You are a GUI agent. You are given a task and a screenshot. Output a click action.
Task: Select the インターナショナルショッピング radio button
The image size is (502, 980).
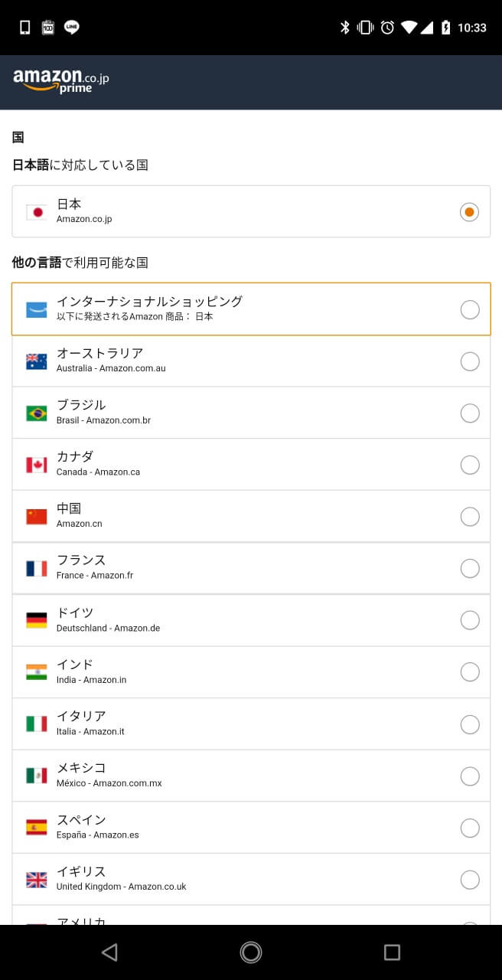tap(470, 309)
